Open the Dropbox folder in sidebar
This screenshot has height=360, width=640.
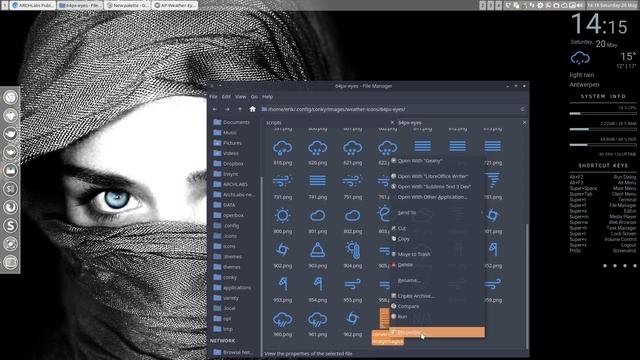point(229,164)
